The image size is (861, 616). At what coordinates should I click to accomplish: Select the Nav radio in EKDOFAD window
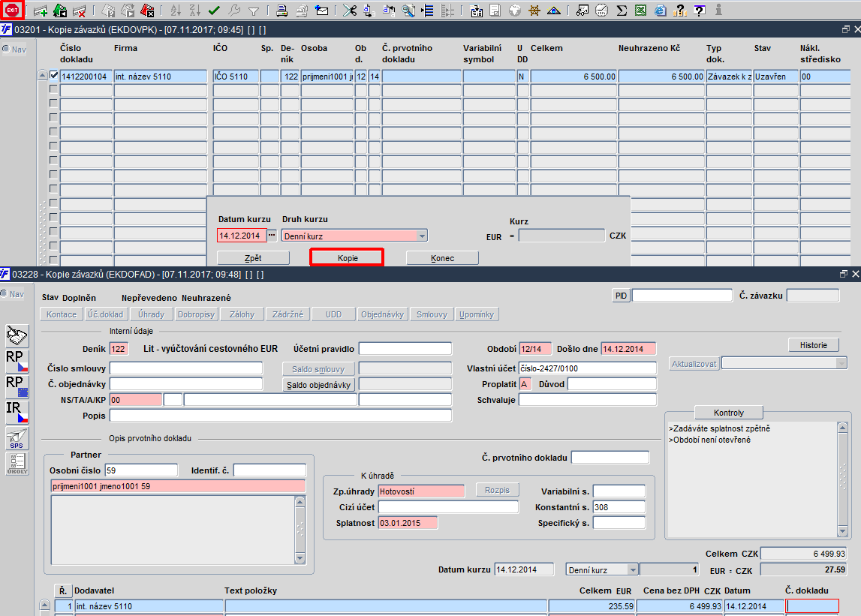click(5, 293)
